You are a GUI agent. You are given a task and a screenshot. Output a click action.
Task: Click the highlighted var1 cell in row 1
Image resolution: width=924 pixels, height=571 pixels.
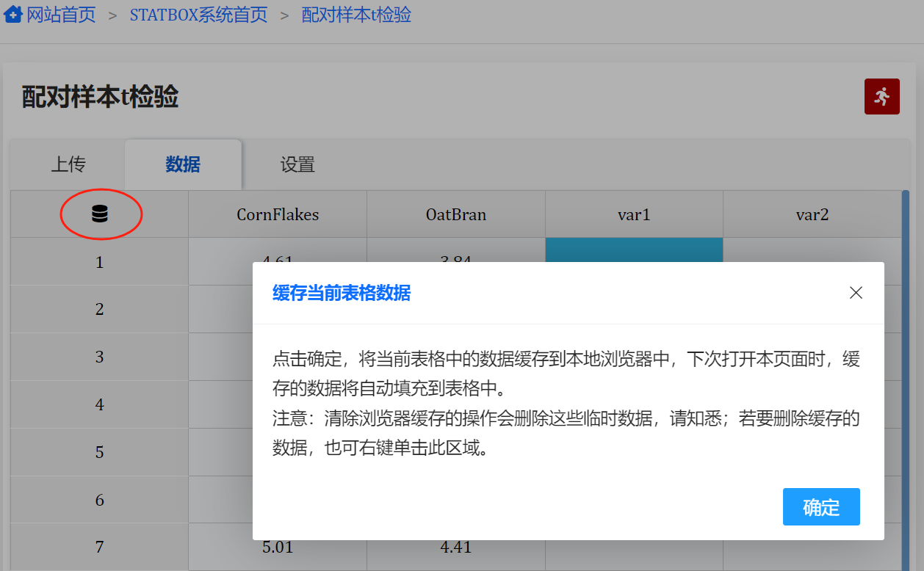tap(634, 250)
